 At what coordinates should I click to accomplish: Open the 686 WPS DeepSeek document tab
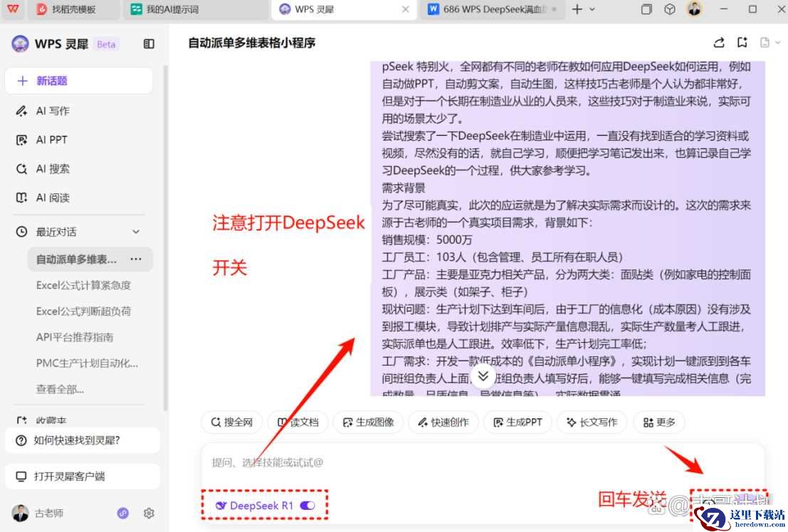tap(492, 9)
